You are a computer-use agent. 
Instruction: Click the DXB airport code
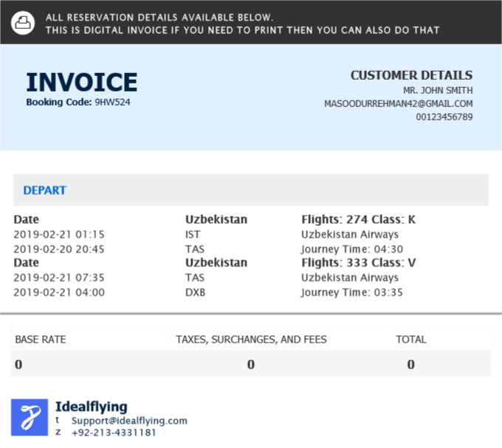tap(195, 292)
